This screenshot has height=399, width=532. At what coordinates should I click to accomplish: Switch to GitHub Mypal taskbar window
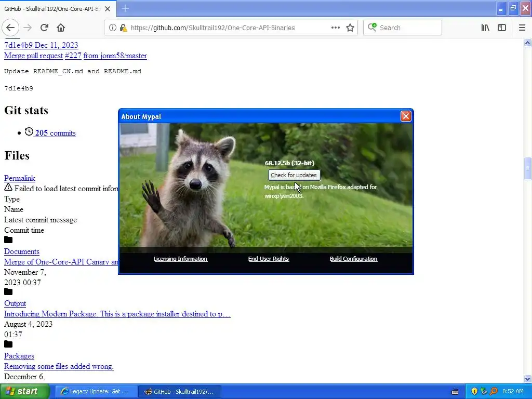(x=180, y=392)
